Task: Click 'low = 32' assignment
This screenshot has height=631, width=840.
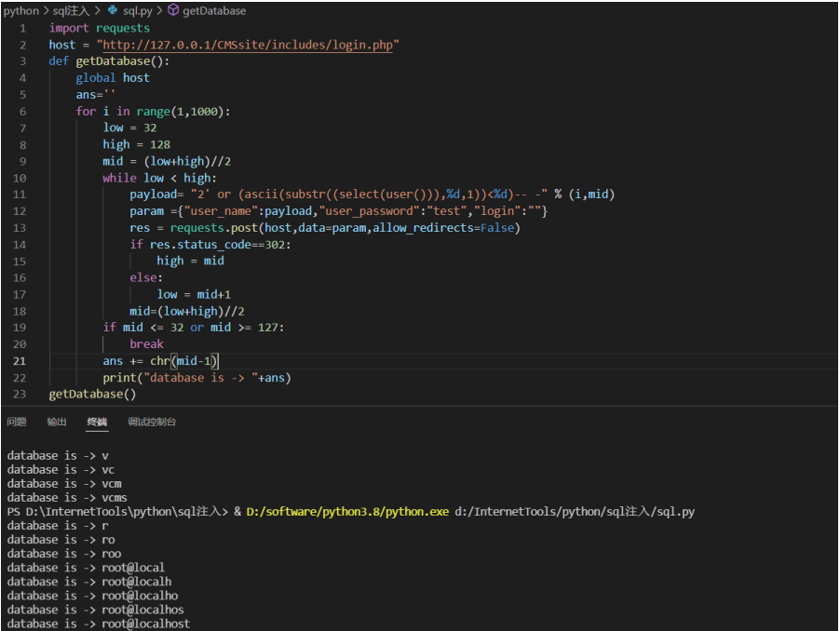Action: coord(129,128)
